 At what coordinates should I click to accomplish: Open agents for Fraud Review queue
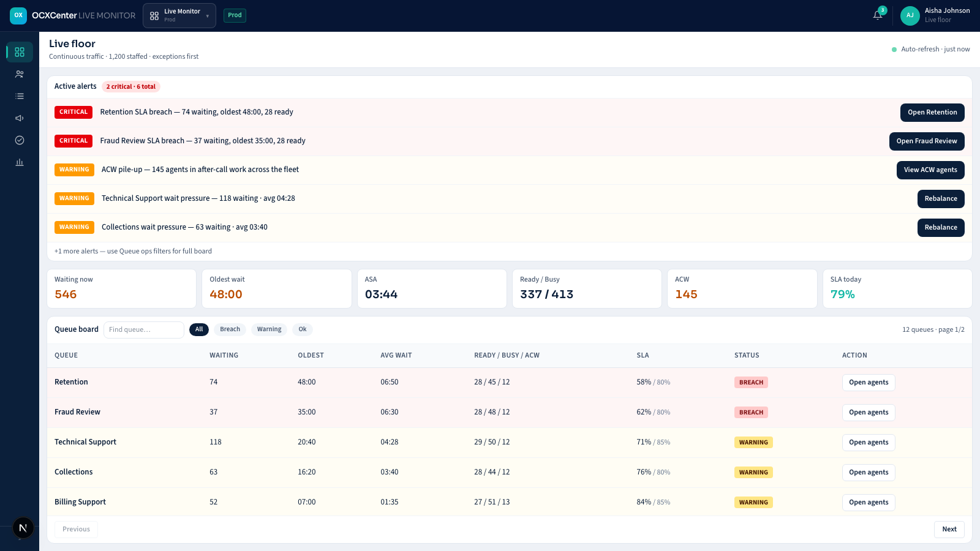click(x=869, y=413)
